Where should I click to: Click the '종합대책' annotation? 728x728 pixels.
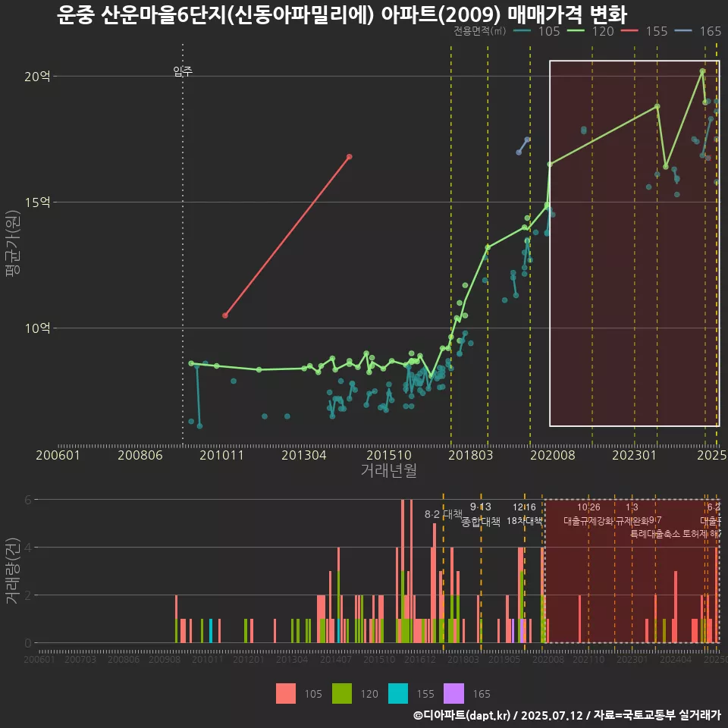pos(481,522)
